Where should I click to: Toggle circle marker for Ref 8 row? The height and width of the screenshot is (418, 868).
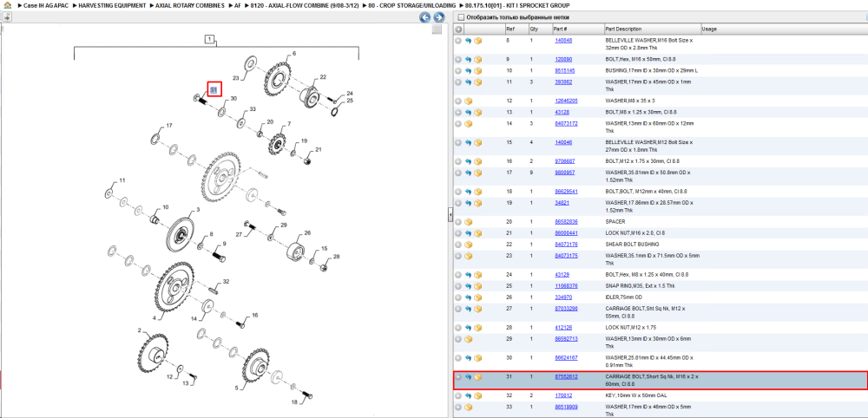click(x=458, y=41)
